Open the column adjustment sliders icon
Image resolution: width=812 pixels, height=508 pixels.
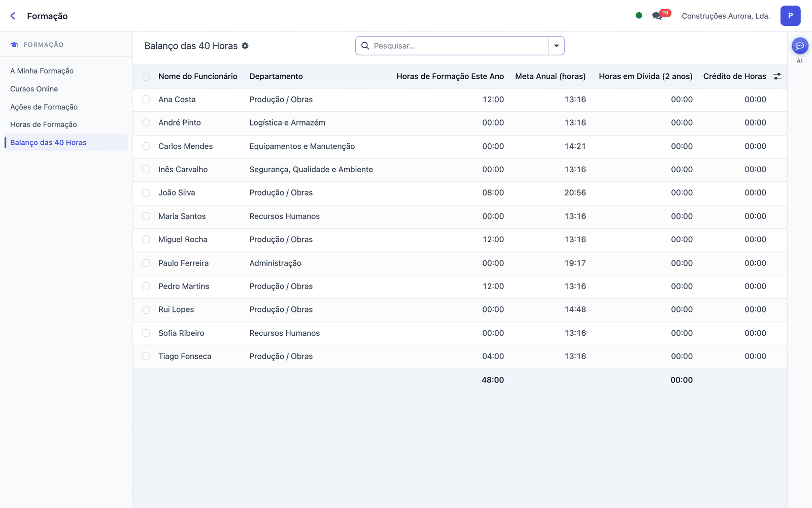pyautogui.click(x=777, y=76)
